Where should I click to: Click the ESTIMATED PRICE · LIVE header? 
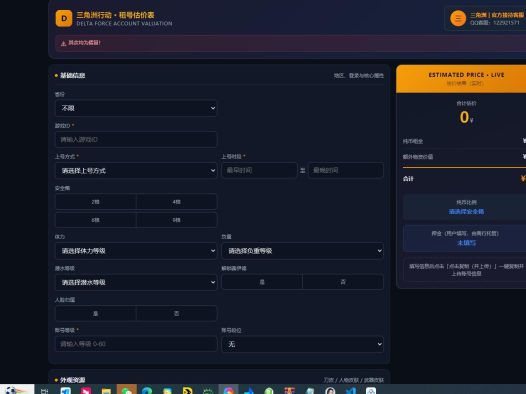[466, 75]
